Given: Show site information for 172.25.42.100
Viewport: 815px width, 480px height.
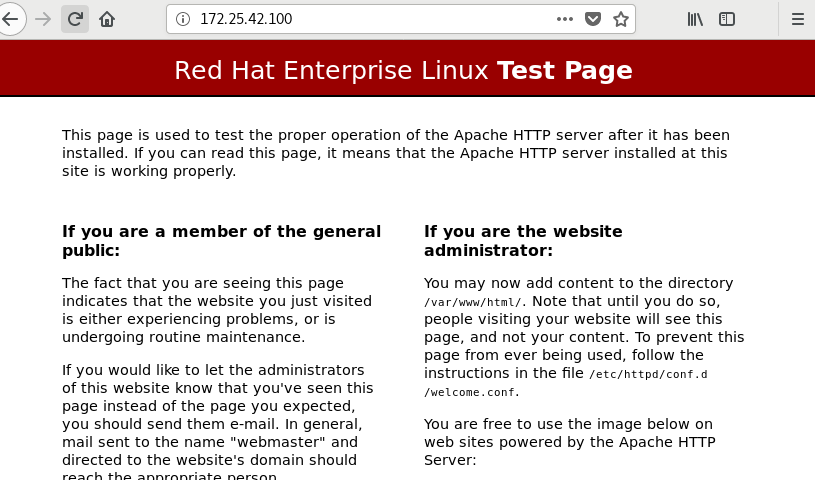Looking at the screenshot, I should [x=182, y=19].
